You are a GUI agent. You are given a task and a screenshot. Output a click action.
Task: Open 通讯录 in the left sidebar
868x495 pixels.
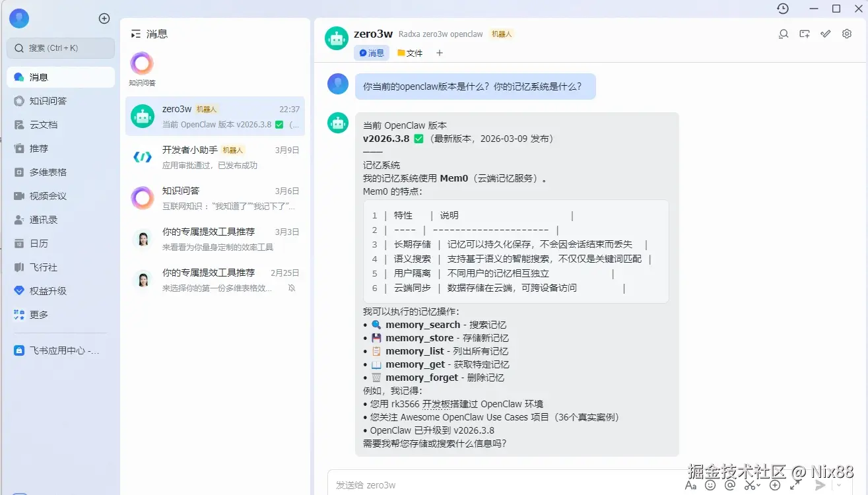tap(61, 220)
